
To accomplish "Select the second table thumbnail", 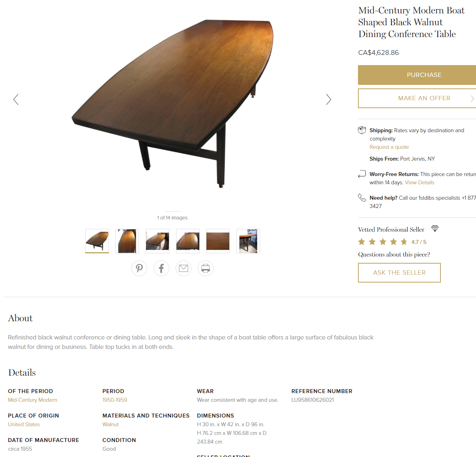I will pos(127,241).
